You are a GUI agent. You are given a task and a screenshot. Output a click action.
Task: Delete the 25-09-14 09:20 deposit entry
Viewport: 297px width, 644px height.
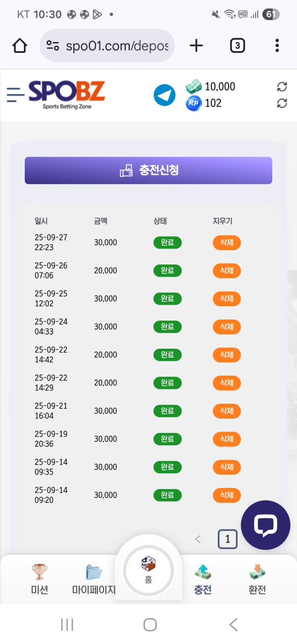(x=227, y=495)
